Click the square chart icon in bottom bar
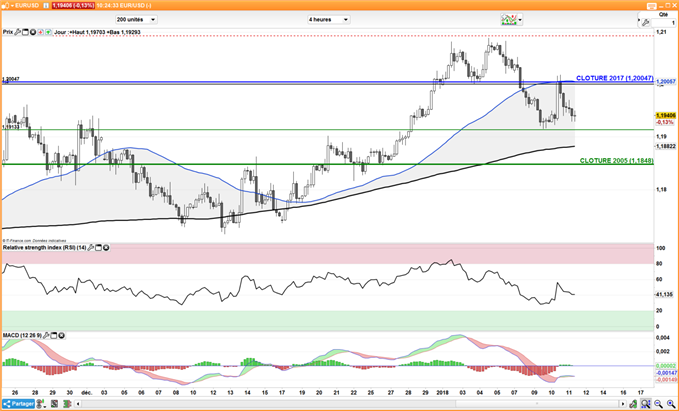This screenshot has height=411, width=679. pyautogui.click(x=54, y=404)
